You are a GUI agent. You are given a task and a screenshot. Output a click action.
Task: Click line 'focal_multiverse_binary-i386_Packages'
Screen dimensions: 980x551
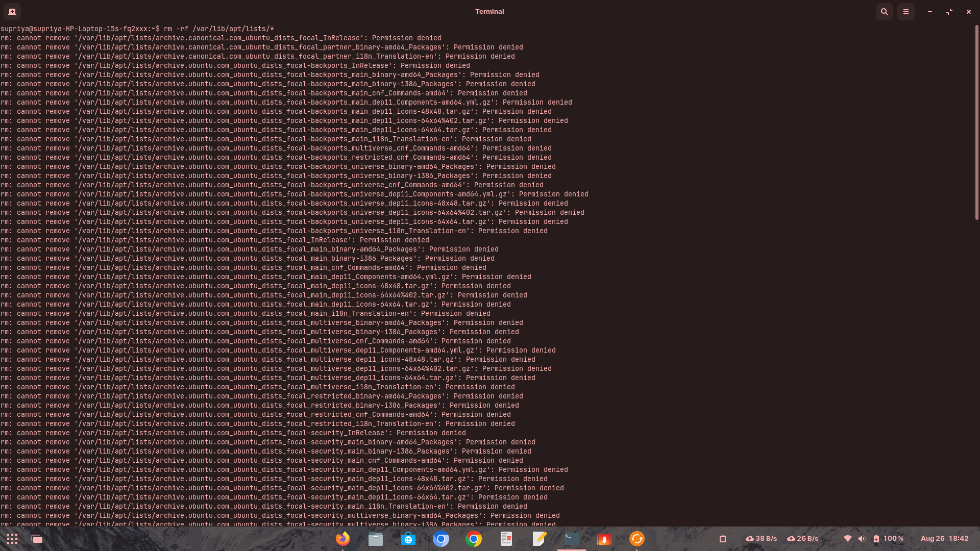click(260, 332)
